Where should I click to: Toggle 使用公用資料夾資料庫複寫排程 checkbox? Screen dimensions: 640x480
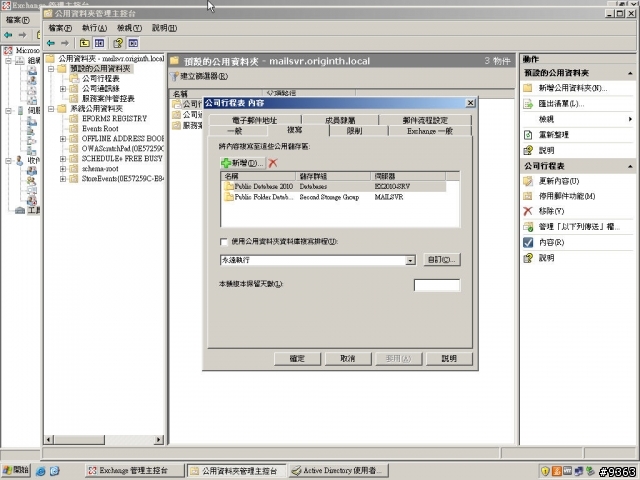click(x=224, y=242)
